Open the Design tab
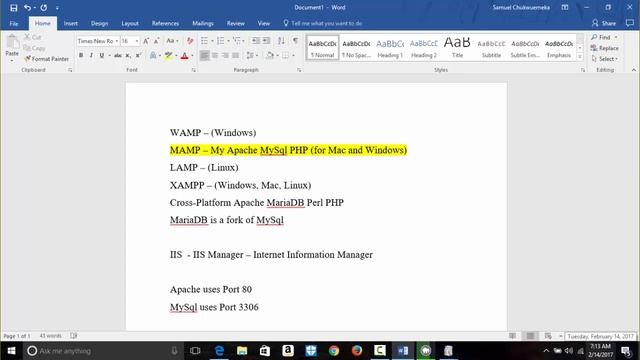640x360 pixels. [x=100, y=23]
